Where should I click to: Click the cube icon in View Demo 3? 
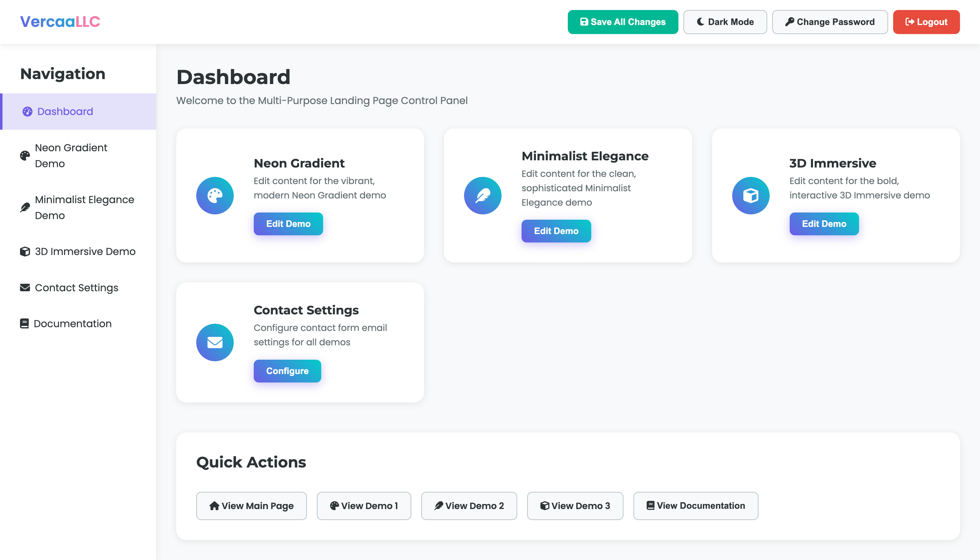(x=545, y=506)
